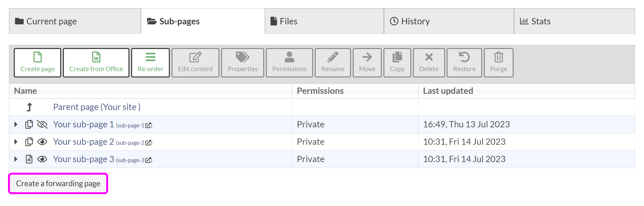
Task: Expand the Your sub-page 2 row
Action: point(16,142)
